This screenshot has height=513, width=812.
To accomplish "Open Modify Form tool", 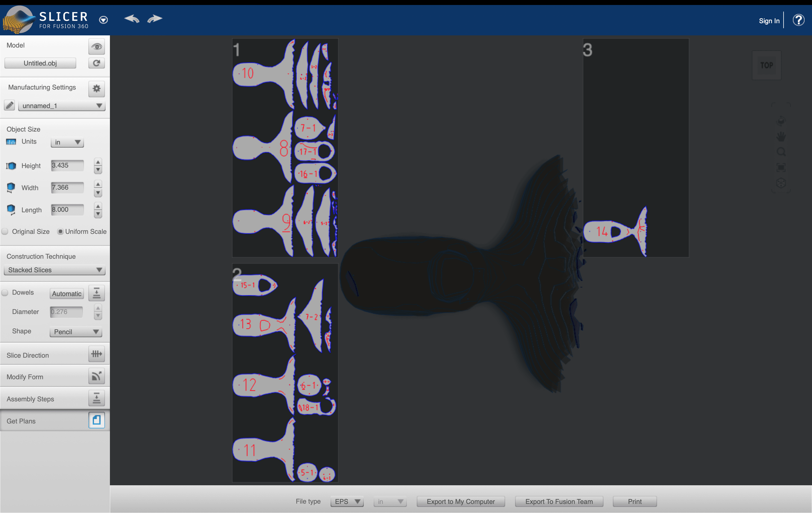I will pyautogui.click(x=96, y=376).
